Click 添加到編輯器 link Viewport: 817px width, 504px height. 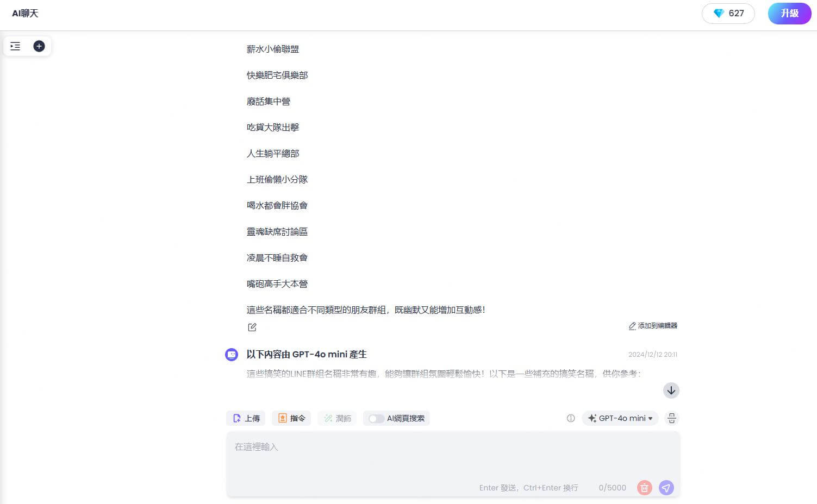(653, 326)
